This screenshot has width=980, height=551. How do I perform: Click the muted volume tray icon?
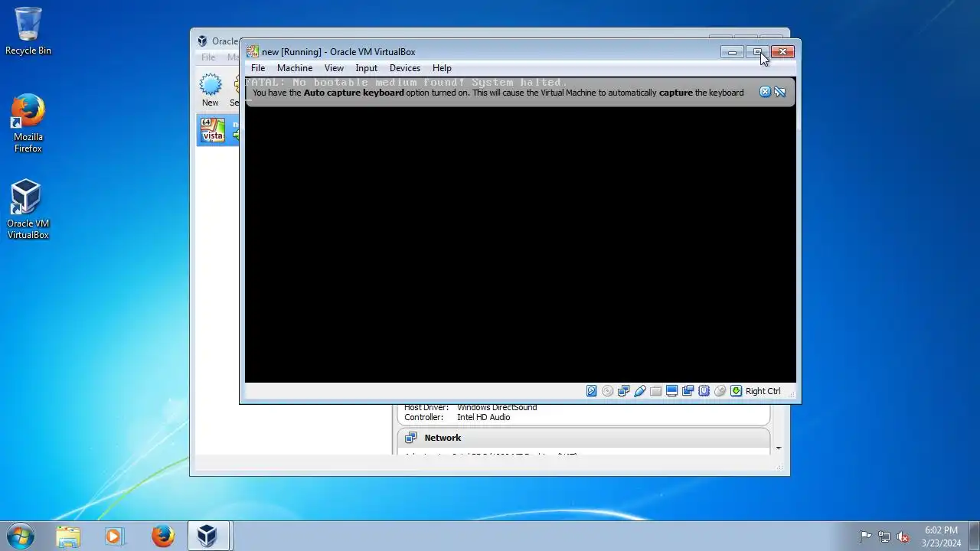(903, 536)
